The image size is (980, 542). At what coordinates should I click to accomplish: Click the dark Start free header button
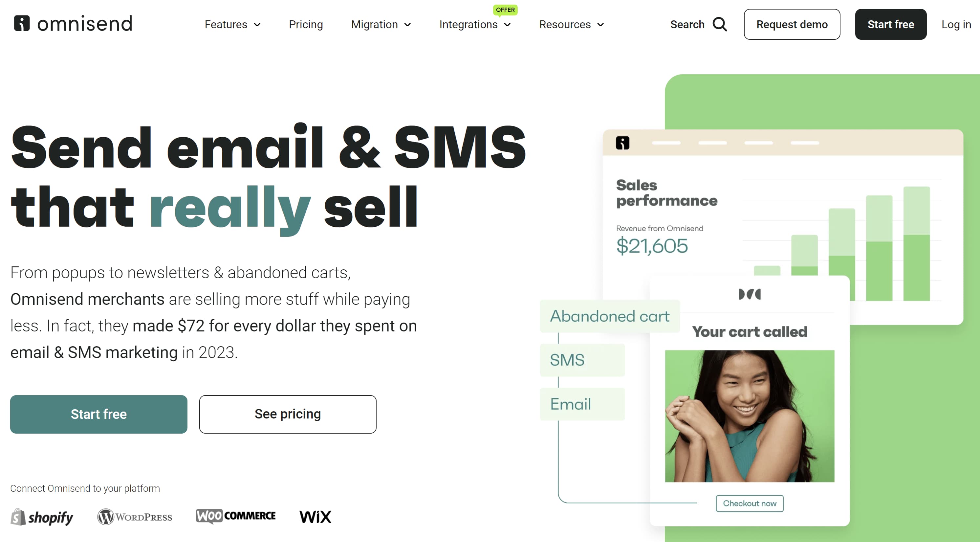pos(890,24)
